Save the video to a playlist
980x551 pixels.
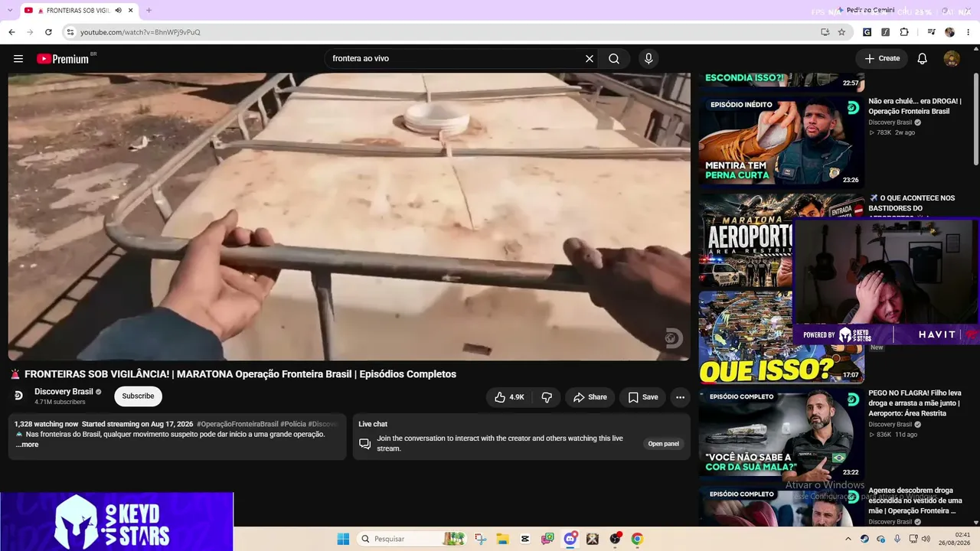[x=643, y=397]
